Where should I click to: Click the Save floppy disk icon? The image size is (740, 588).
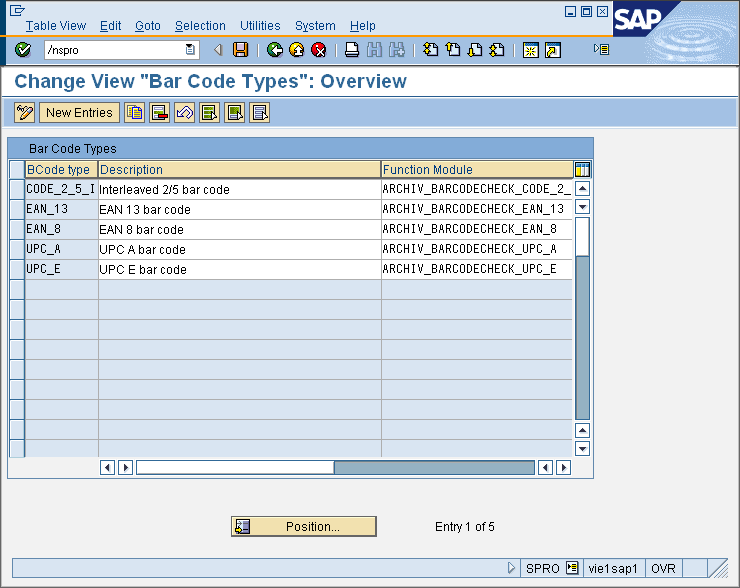pyautogui.click(x=240, y=50)
